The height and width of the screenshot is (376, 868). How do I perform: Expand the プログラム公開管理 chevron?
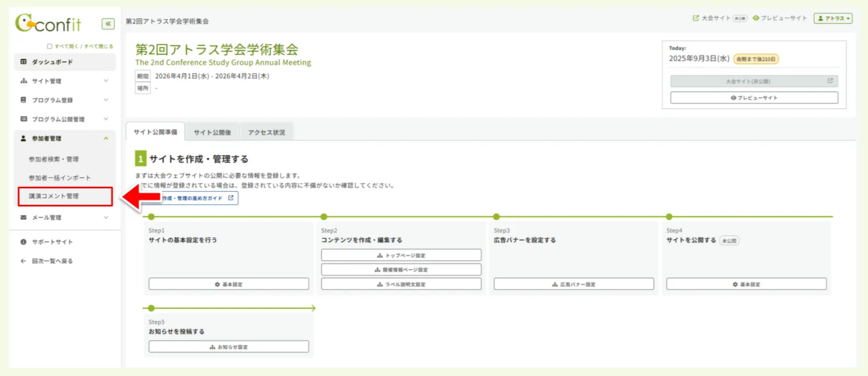[106, 119]
